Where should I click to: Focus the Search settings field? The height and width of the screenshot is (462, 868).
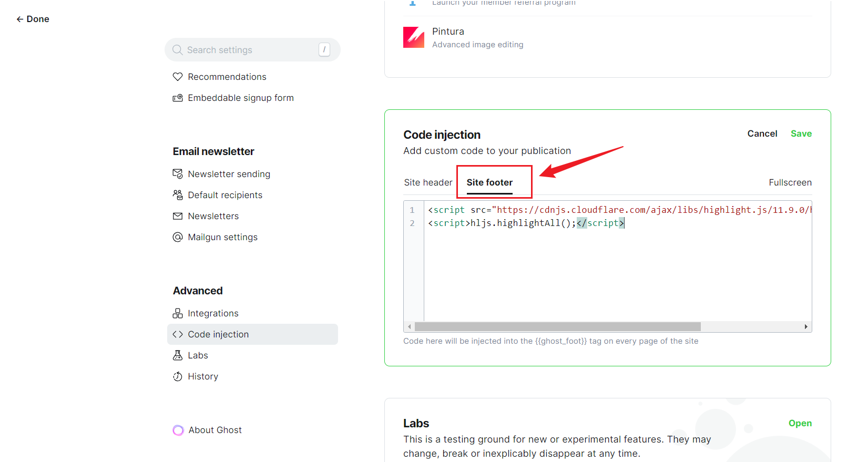[247, 50]
